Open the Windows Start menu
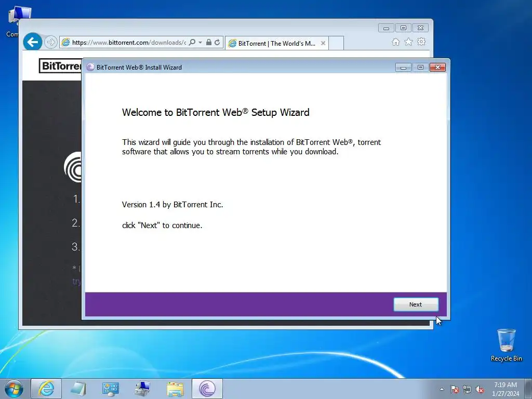The width and height of the screenshot is (532, 399). (14, 389)
